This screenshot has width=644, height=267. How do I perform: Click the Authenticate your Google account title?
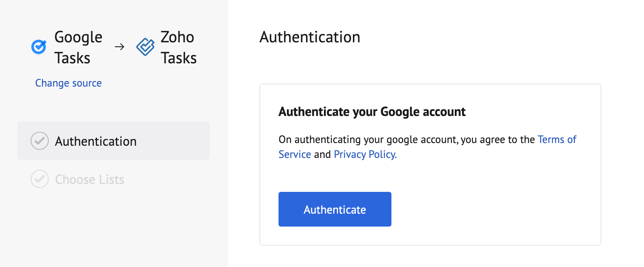(372, 111)
